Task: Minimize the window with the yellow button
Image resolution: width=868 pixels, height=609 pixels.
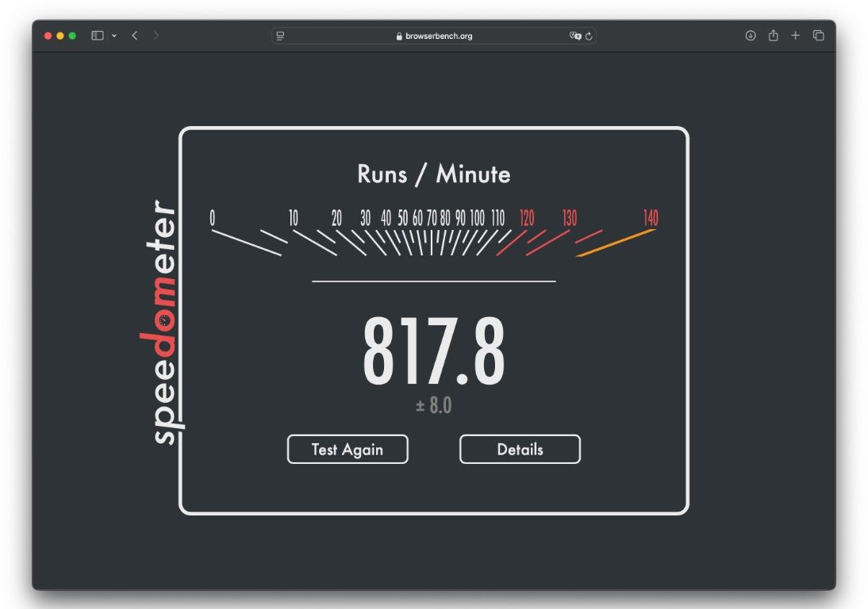Action: click(60, 36)
